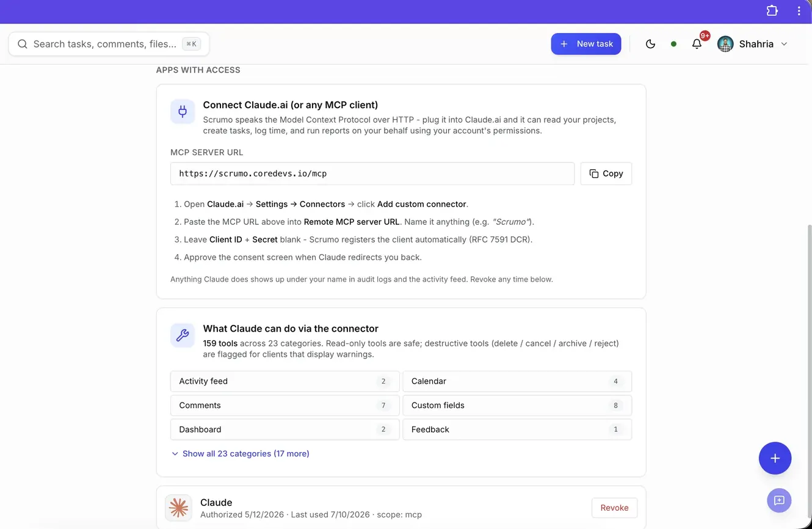
Task: Copy the MCP server URL
Action: pos(606,173)
